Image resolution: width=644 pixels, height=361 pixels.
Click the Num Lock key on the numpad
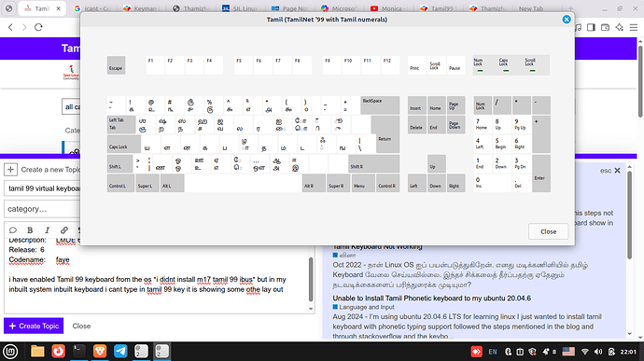[483, 105]
